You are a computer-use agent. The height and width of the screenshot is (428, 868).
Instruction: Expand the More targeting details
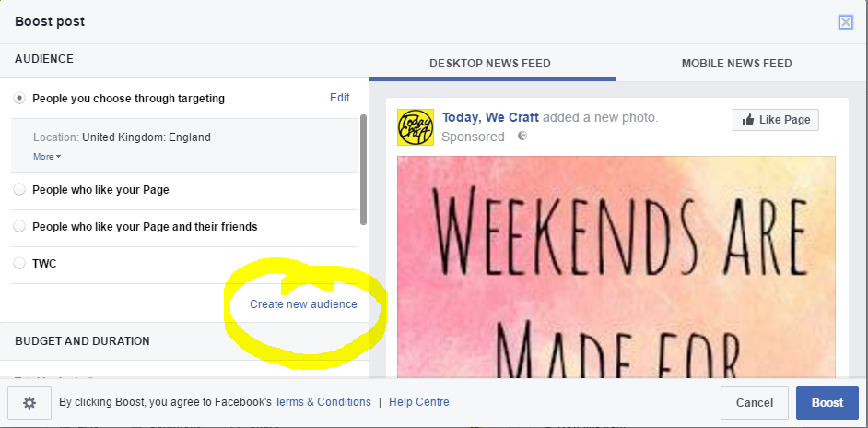coord(47,156)
